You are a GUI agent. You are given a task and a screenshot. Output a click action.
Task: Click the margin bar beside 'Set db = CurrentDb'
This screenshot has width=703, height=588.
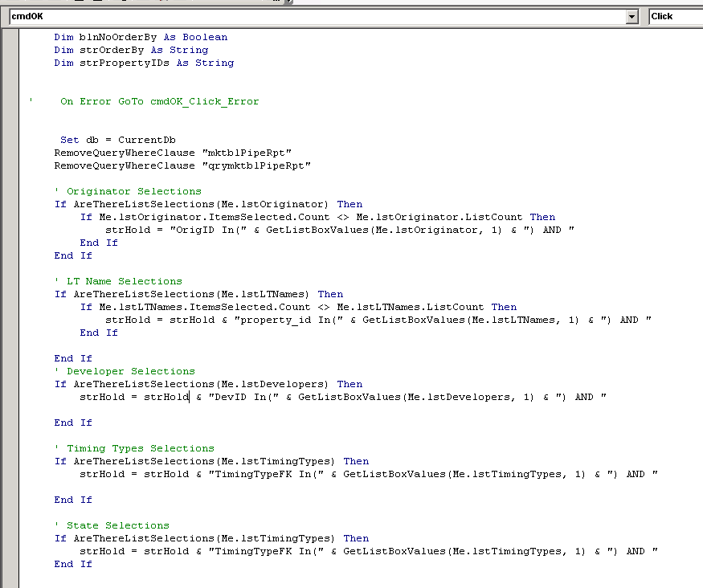[10, 141]
